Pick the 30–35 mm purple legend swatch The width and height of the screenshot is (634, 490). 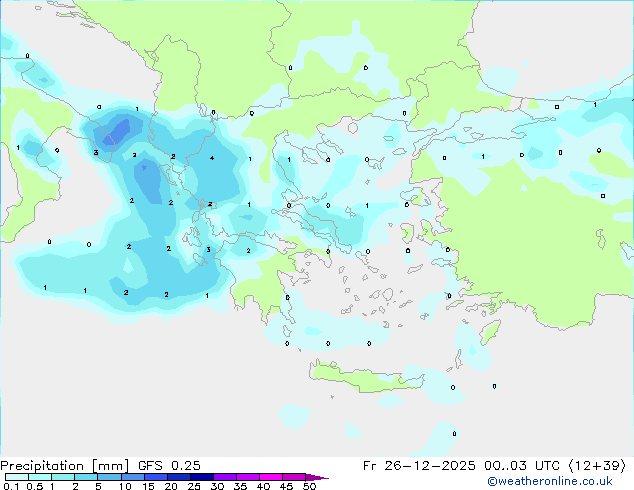[x=225, y=477]
